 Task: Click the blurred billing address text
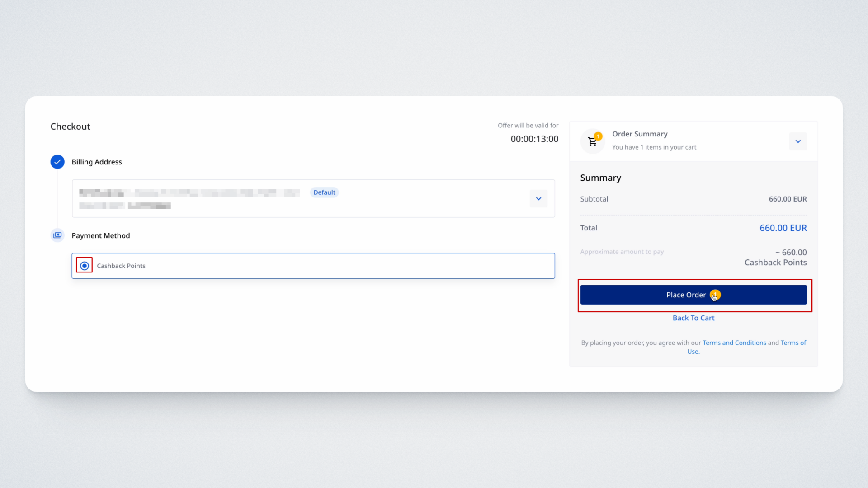click(189, 193)
